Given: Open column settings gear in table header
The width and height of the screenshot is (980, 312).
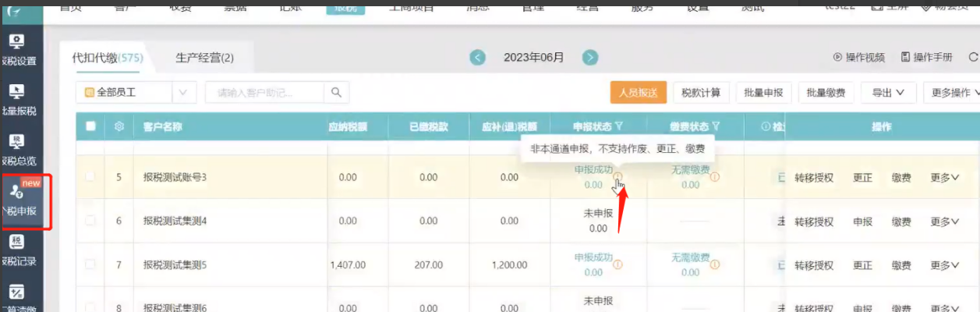Looking at the screenshot, I should pos(119,126).
